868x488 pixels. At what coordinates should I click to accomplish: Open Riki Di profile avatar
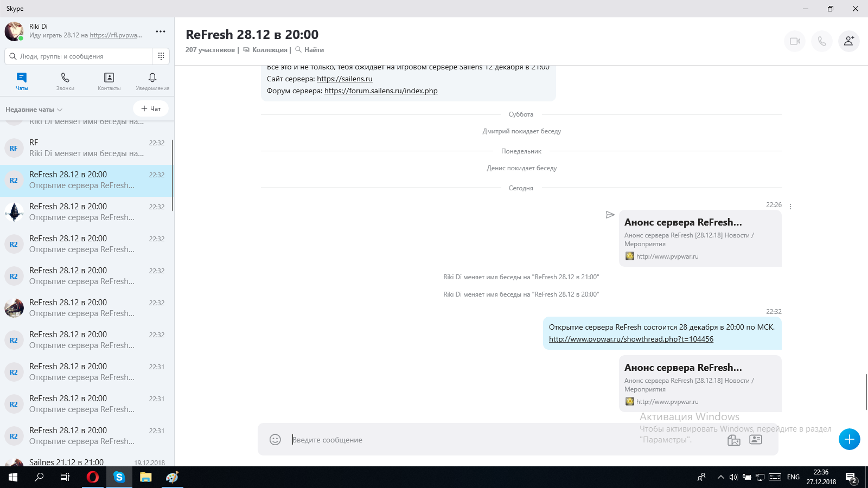click(14, 31)
